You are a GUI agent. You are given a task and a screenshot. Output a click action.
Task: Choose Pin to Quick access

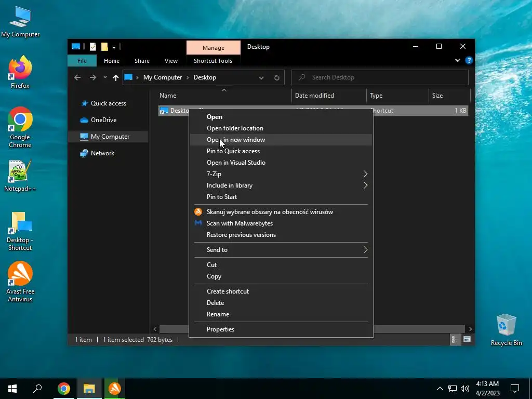click(x=281, y=151)
